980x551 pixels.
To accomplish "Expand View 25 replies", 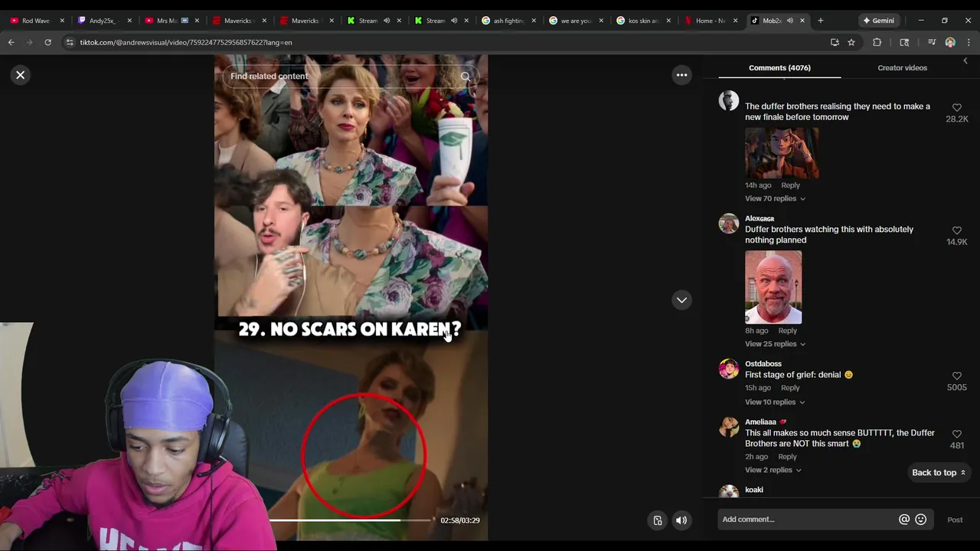I will pos(775,344).
